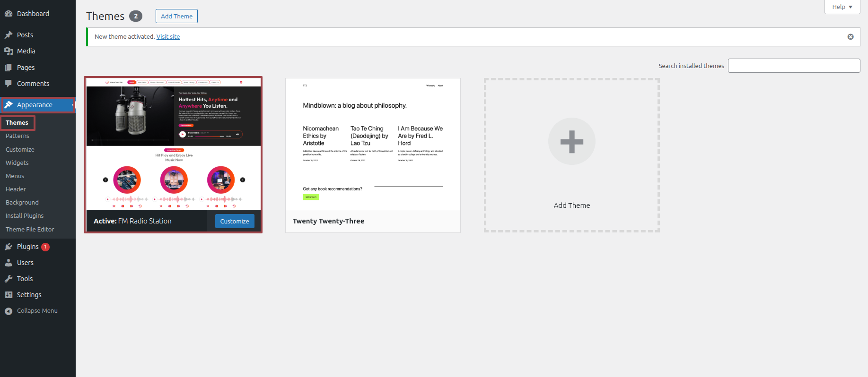Click the Plugins plug icon
This screenshot has width=868, height=377.
coord(9,247)
